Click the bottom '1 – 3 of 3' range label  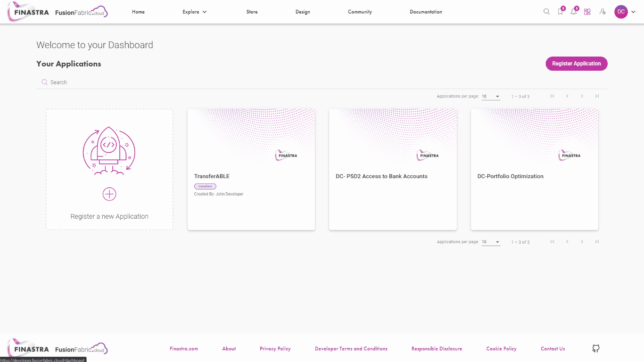pos(520,242)
